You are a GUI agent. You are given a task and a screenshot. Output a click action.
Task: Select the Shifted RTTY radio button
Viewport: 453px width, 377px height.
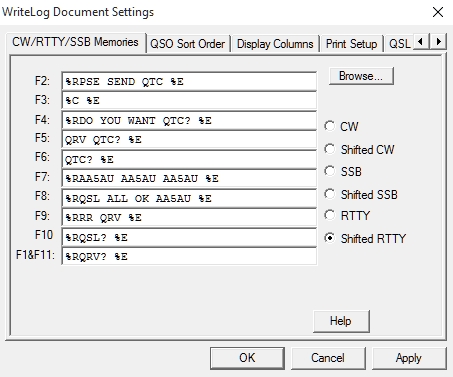(330, 238)
